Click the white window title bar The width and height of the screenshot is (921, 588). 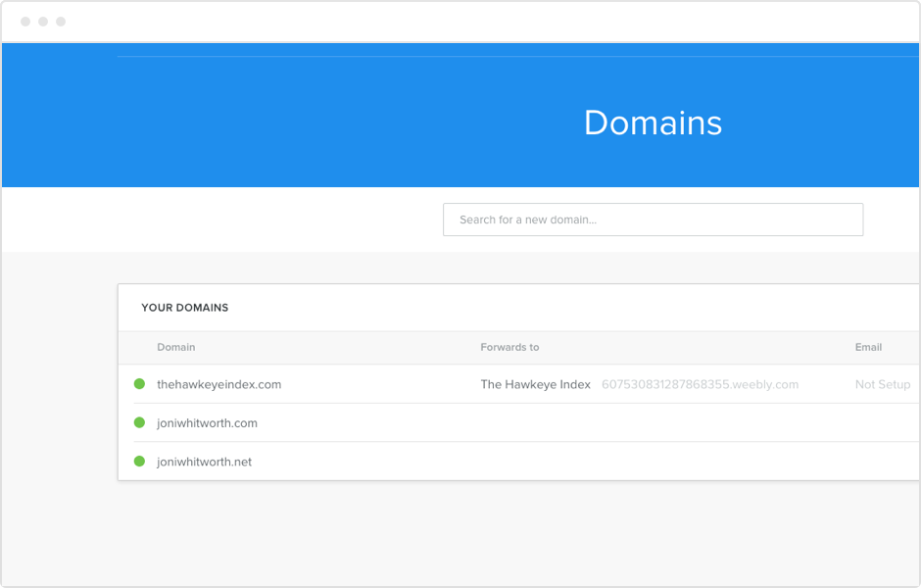(470, 22)
